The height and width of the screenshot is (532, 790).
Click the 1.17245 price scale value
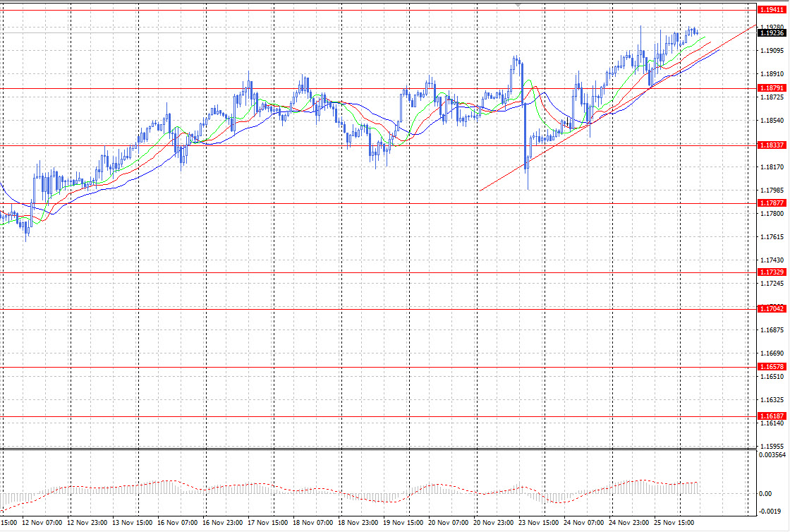pos(772,284)
